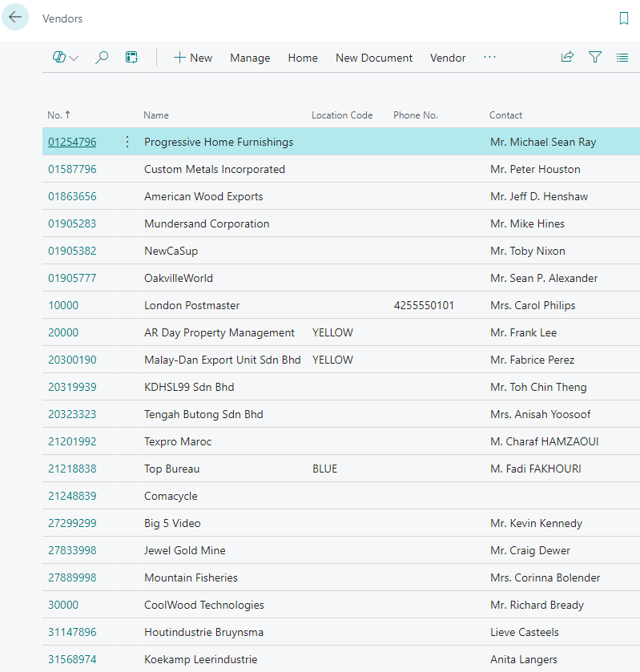Screen dimensions: 640x672
Task: Open the Share icon
Action: pyautogui.click(x=567, y=58)
